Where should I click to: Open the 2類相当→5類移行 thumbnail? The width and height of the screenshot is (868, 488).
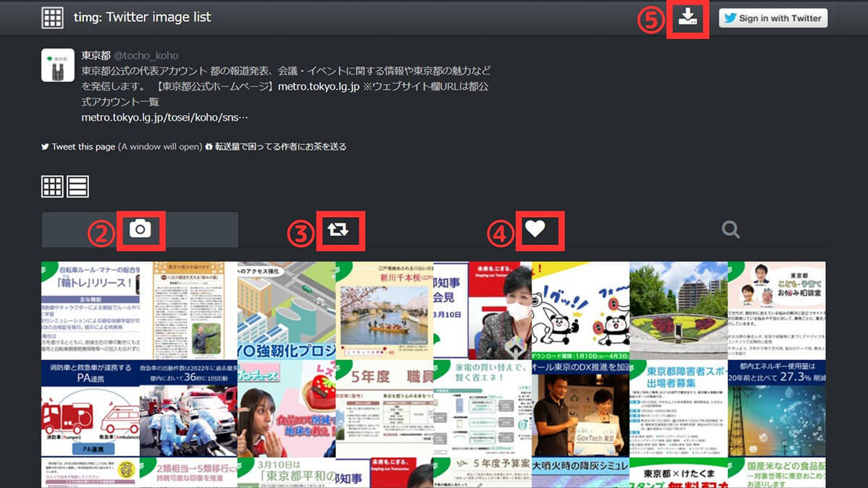[x=189, y=473]
